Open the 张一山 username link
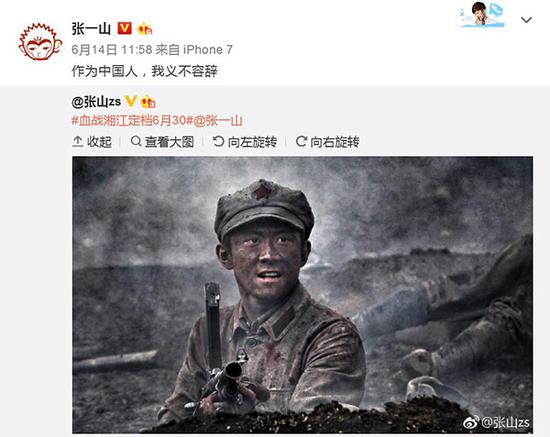Screen dimensions: 550x437 click(91, 28)
